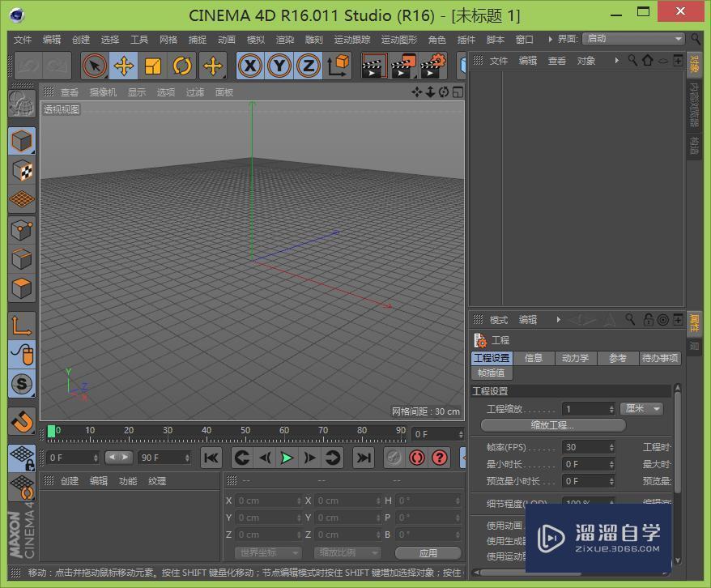Click the 缩放工程 button
The height and width of the screenshot is (588, 711).
(551, 424)
